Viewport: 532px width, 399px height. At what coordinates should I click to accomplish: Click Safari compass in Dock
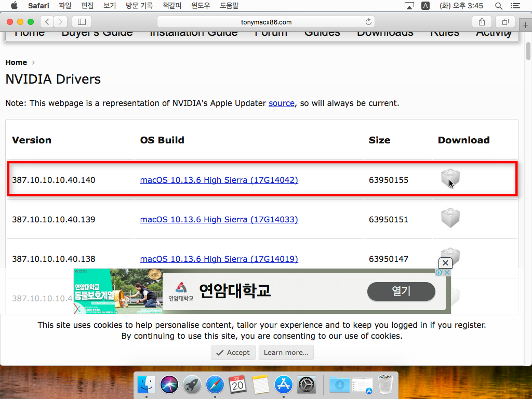(215, 385)
